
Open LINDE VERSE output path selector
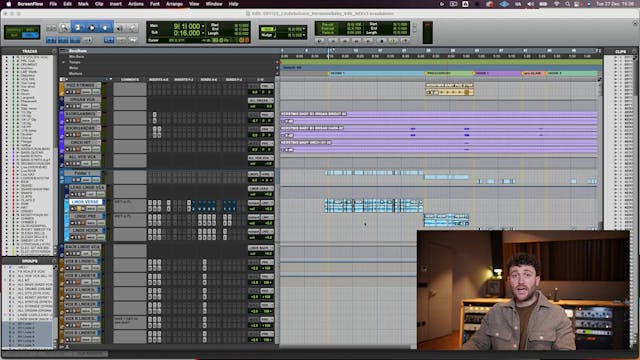tap(267, 203)
